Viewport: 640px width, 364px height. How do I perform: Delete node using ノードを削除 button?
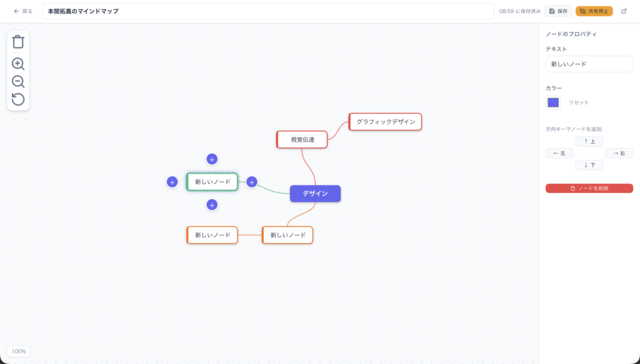[589, 188]
